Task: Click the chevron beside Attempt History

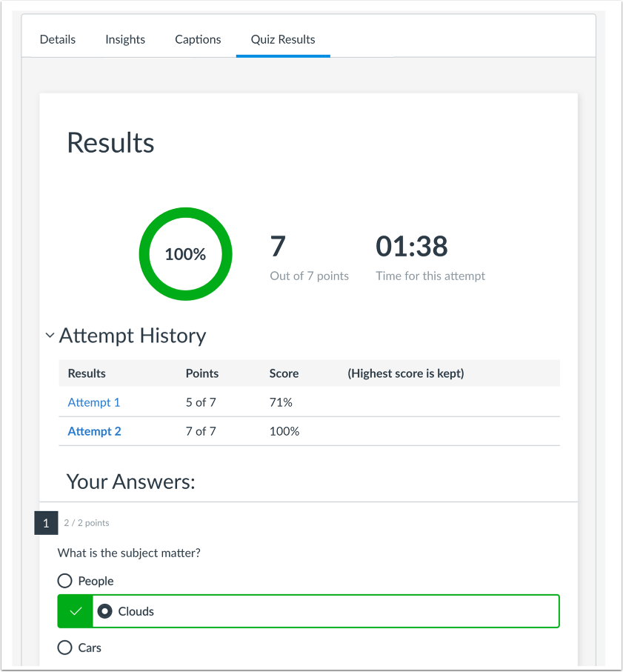Action: point(50,335)
